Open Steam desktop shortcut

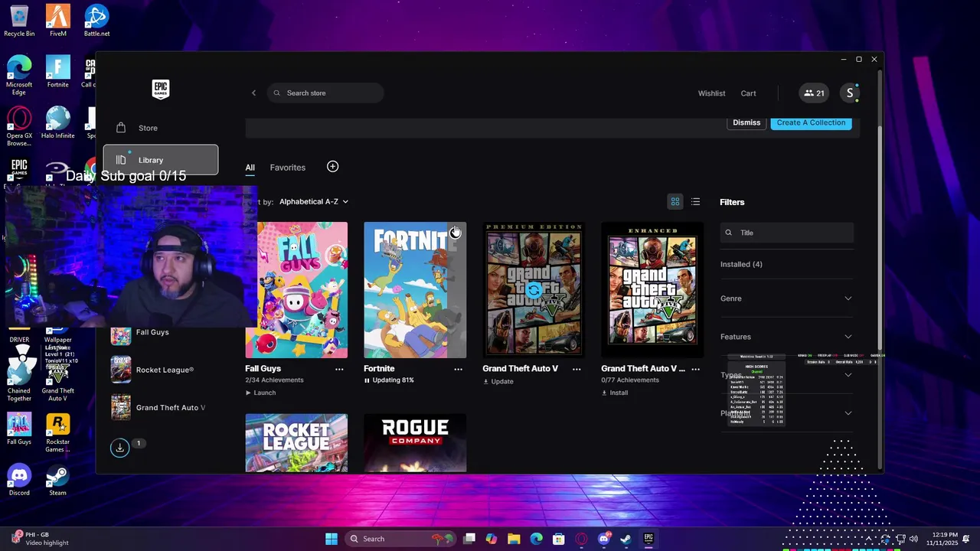(57, 480)
